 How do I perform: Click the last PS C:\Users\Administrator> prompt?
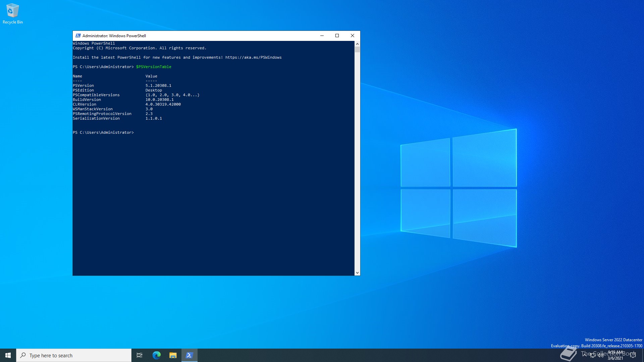tap(103, 132)
